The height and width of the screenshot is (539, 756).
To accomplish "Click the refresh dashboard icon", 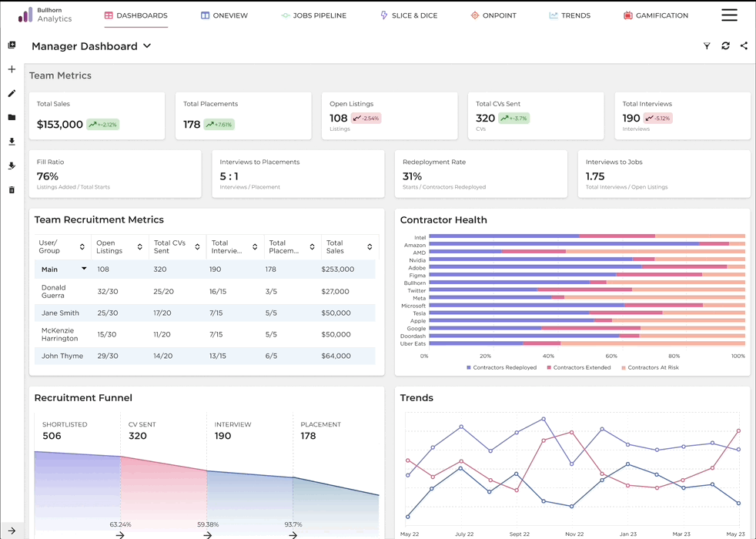I will [x=725, y=45].
